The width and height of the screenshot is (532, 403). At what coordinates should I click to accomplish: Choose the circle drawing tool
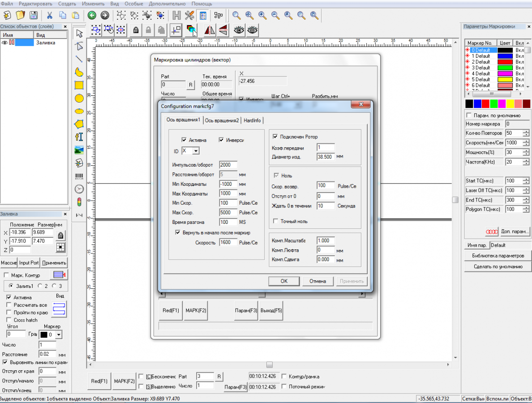pyautogui.click(x=79, y=98)
